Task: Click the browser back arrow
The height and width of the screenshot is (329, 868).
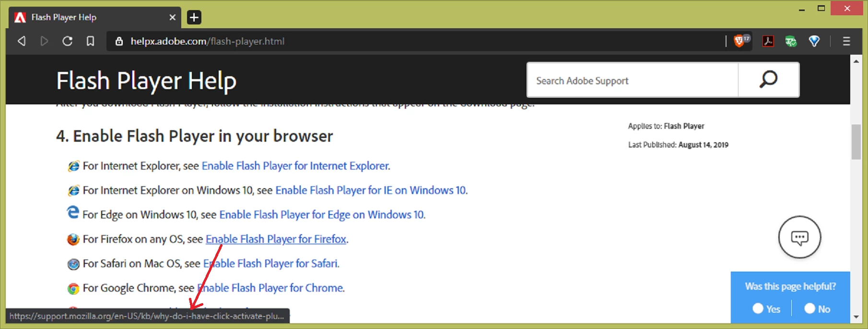Action: (x=22, y=41)
